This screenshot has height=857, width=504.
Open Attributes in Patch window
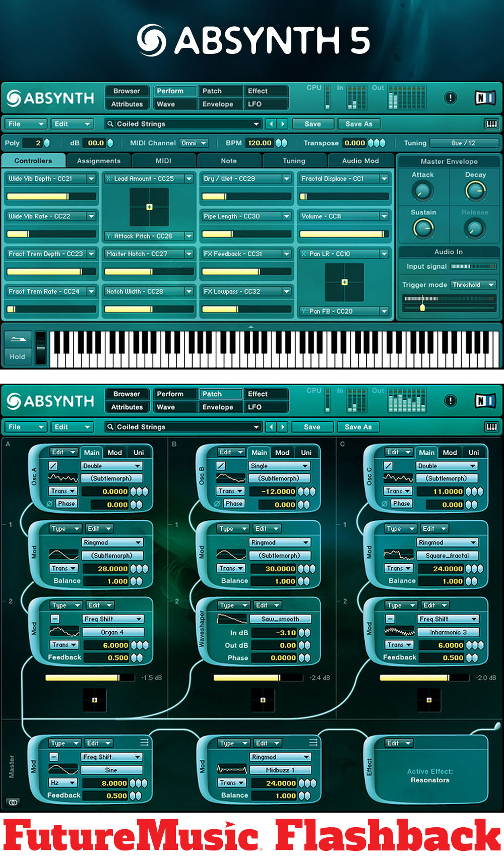tap(127, 407)
